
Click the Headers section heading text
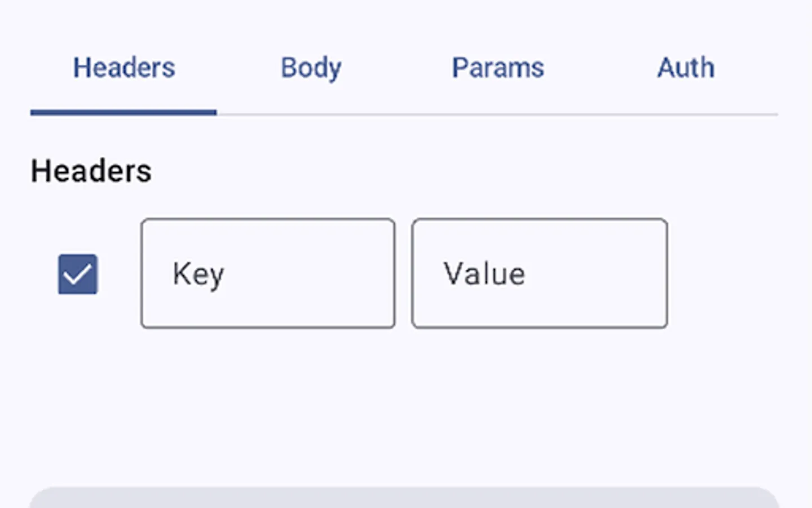pyautogui.click(x=91, y=171)
